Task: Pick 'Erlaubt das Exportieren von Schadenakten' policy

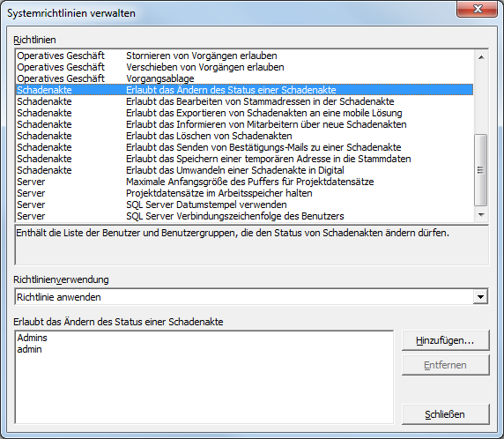Action: tap(244, 113)
